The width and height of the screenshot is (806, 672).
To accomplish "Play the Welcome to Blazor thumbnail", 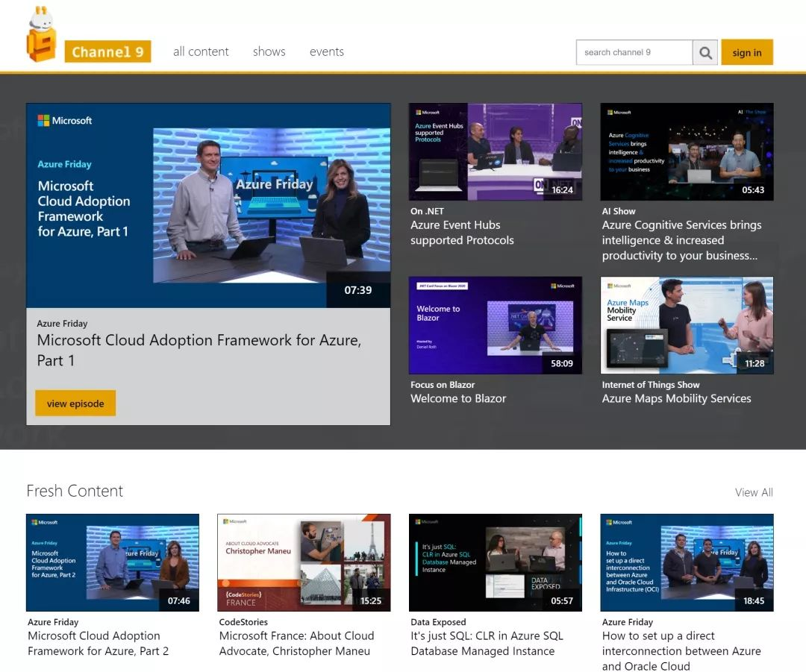I will (x=496, y=325).
